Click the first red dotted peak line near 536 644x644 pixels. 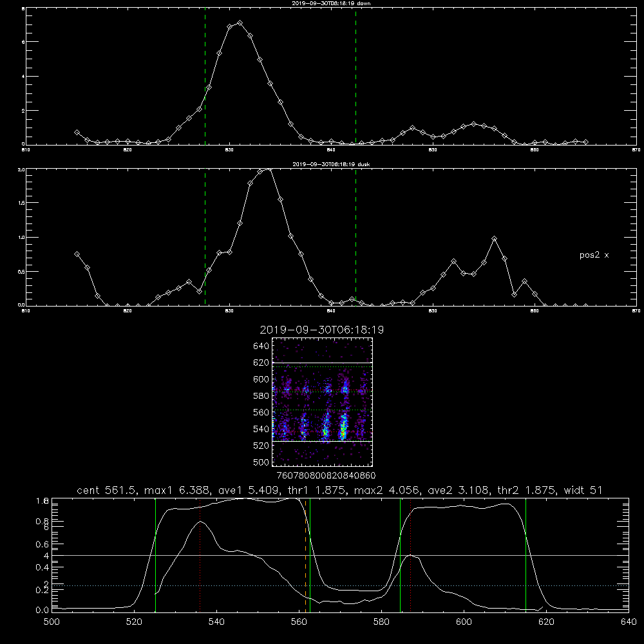(200, 554)
